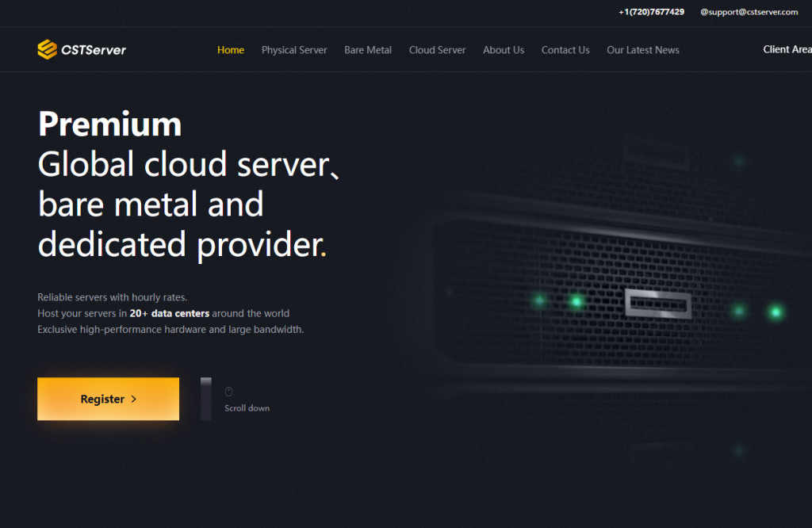Viewport: 812px width, 528px height.
Task: Click the support@cstserver.com email link
Action: 749,12
